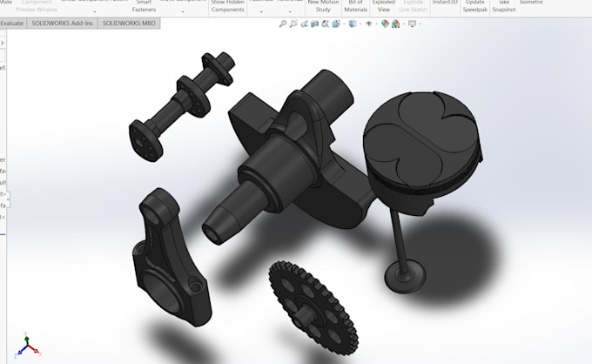592x364 pixels.
Task: Expand the Display Style dropdown arrow
Action: 360,24
